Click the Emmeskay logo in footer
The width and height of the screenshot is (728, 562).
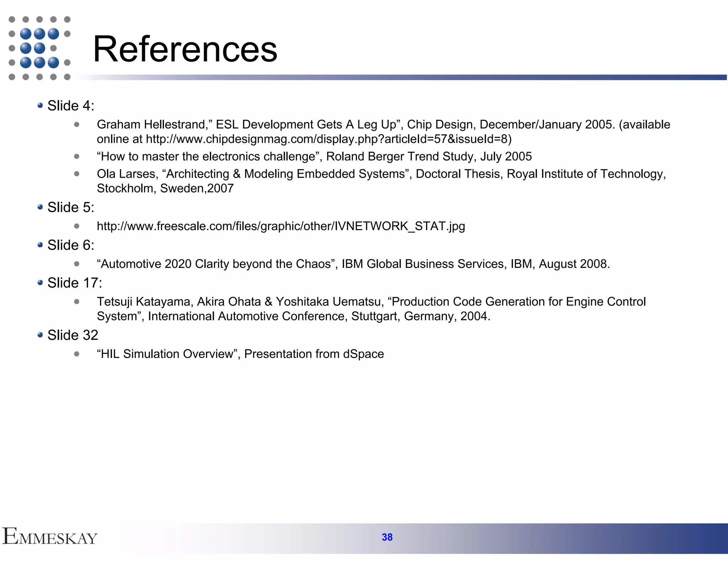tap(50, 536)
